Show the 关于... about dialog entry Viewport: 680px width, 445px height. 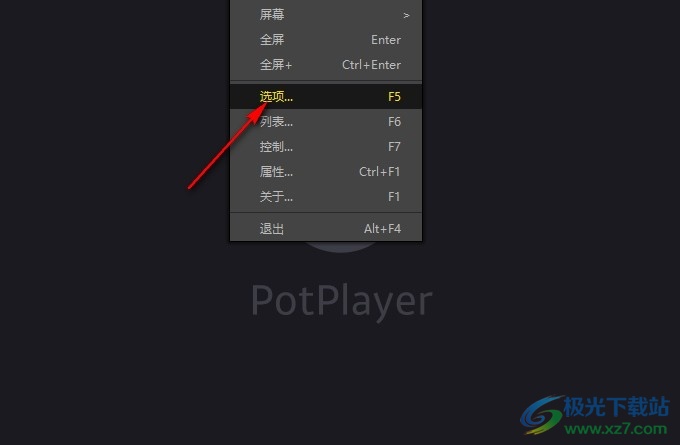(x=326, y=197)
